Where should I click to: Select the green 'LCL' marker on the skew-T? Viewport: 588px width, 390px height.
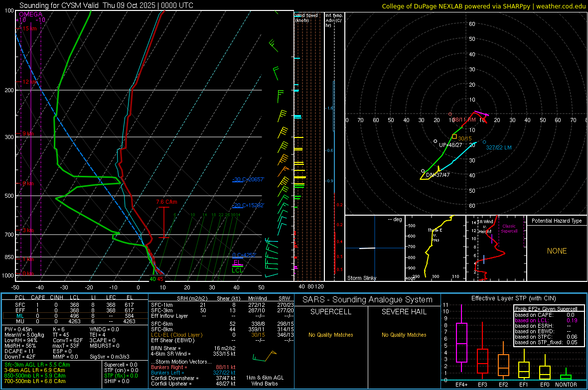[x=237, y=270]
